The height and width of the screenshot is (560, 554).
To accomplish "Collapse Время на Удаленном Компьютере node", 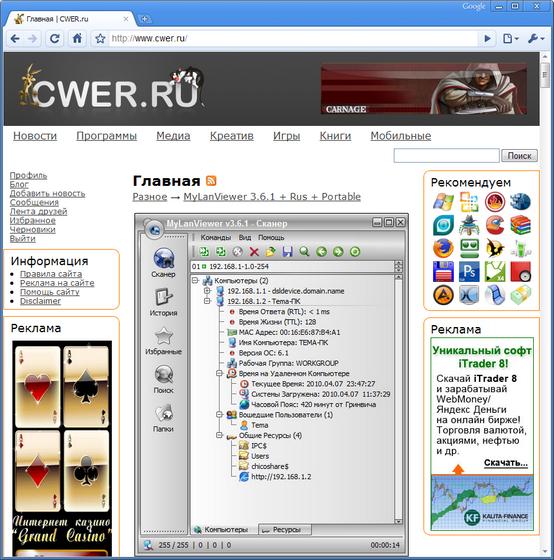I will pyautogui.click(x=219, y=374).
